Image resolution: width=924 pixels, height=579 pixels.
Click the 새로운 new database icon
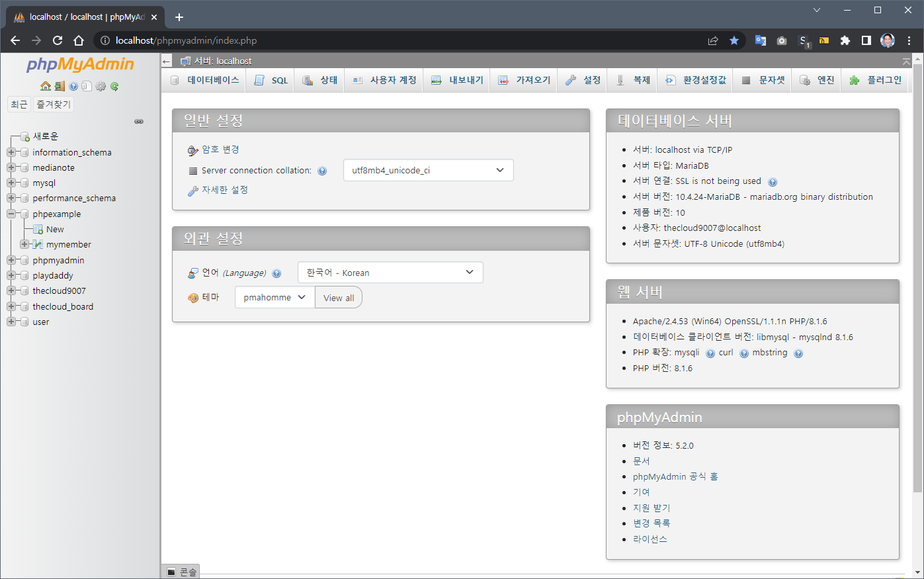(24, 136)
